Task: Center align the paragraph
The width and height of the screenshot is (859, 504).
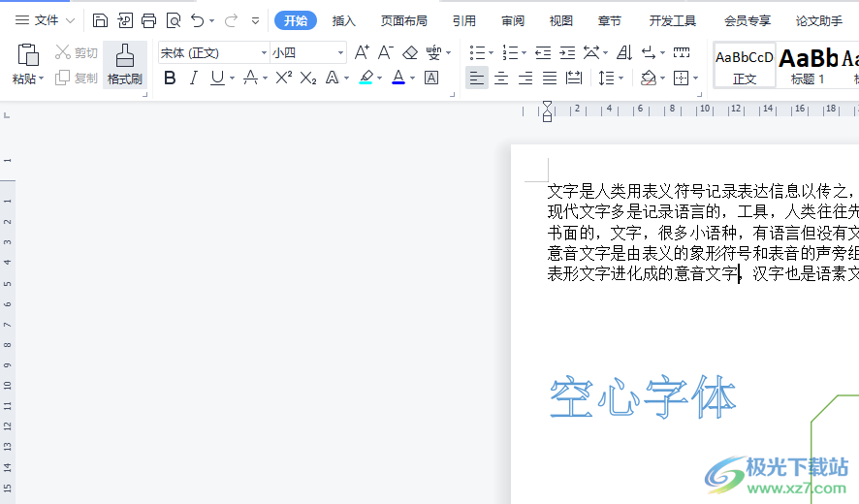Action: click(501, 79)
